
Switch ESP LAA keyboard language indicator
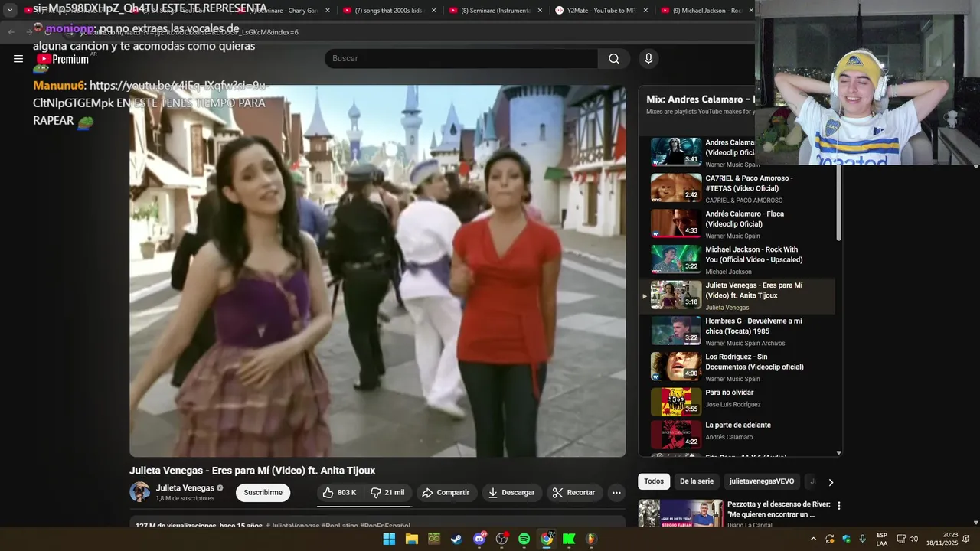tap(882, 539)
